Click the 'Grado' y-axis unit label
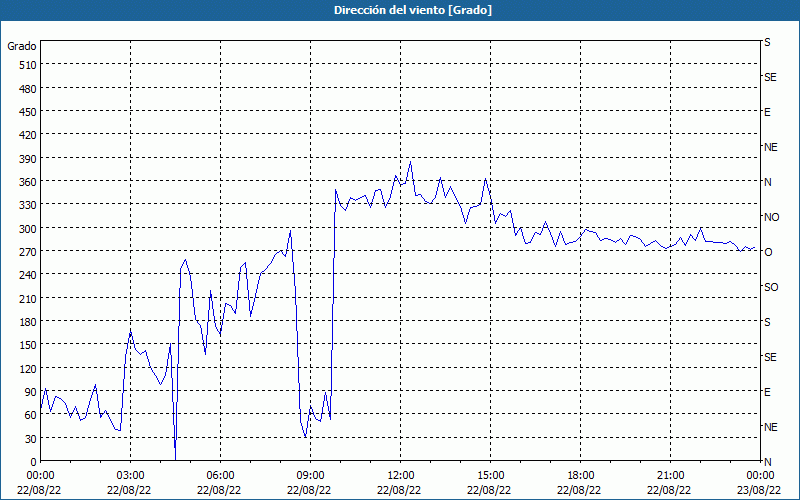Image resolution: width=800 pixels, height=500 pixels. (22, 46)
